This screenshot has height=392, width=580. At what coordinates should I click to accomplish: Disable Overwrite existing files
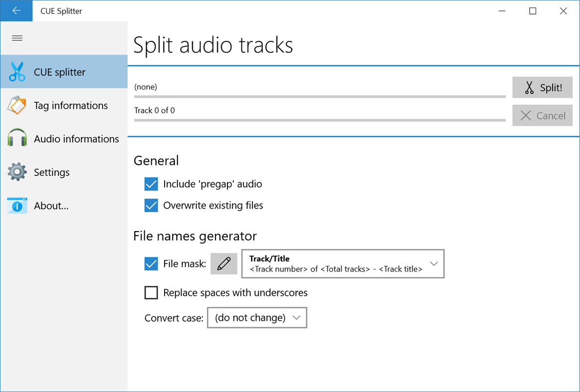click(x=151, y=205)
